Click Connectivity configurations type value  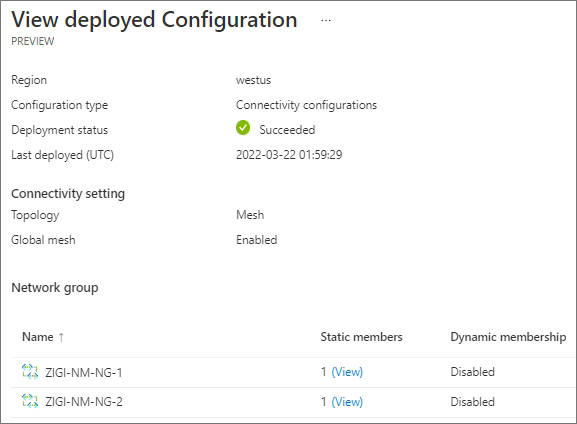click(x=307, y=105)
